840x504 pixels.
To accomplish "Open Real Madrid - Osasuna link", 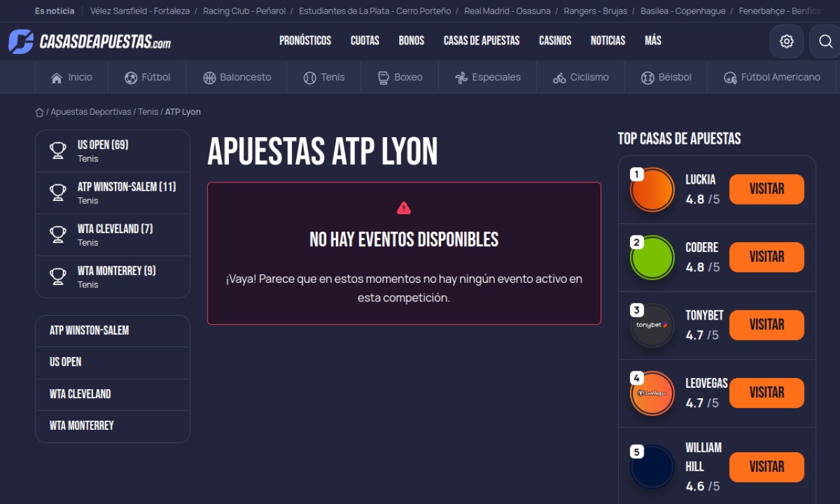I will (x=507, y=11).
